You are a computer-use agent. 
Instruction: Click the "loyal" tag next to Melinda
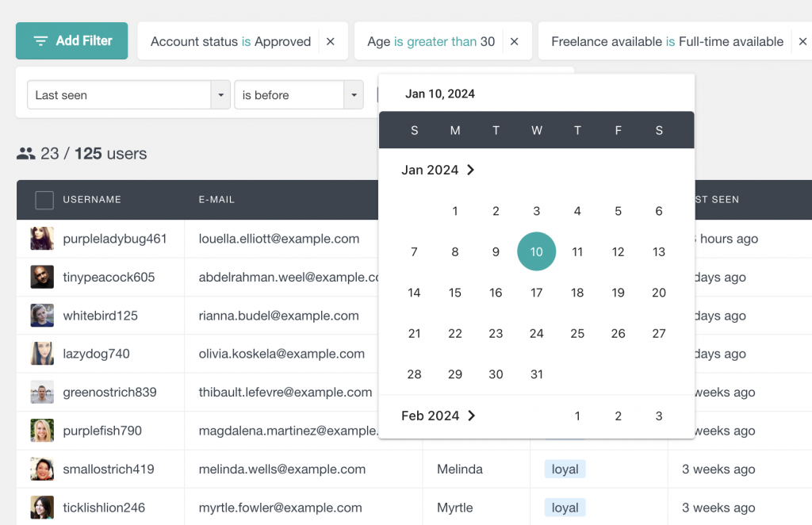pos(565,469)
